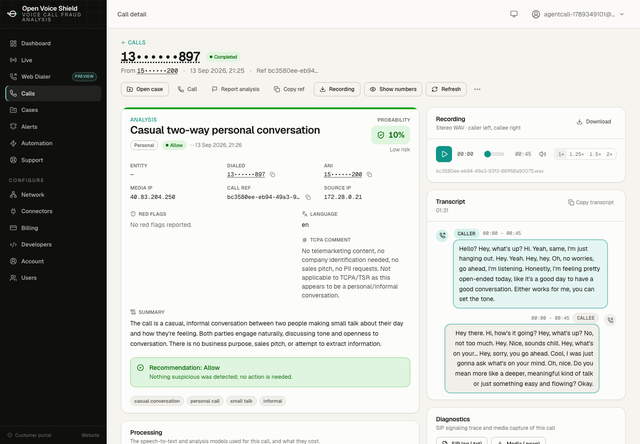Refresh the call detail
This screenshot has width=640, height=444.
(446, 89)
